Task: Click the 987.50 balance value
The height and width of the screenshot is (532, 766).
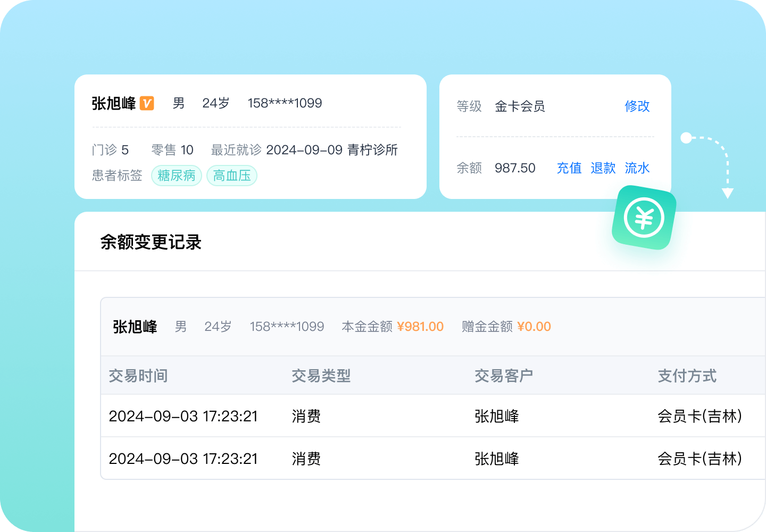Action: click(515, 168)
